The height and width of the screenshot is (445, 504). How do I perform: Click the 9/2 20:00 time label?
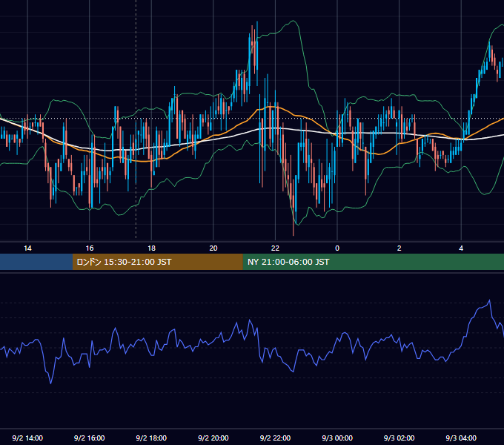click(213, 438)
